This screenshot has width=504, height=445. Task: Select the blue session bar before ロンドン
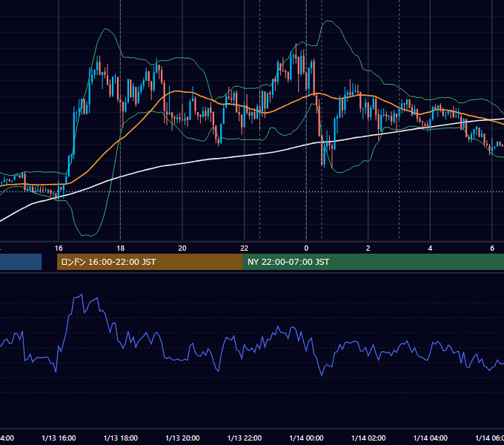click(21, 262)
